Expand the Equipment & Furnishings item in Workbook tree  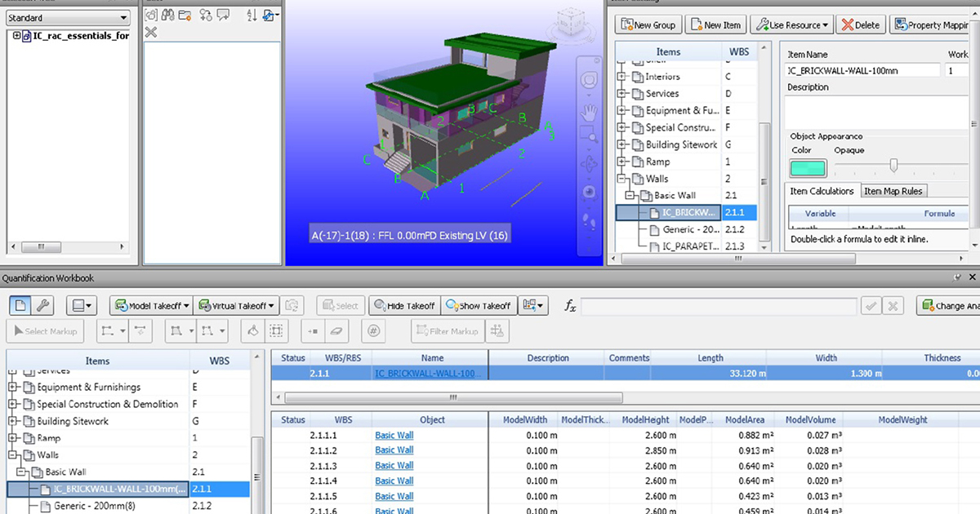tap(14, 388)
